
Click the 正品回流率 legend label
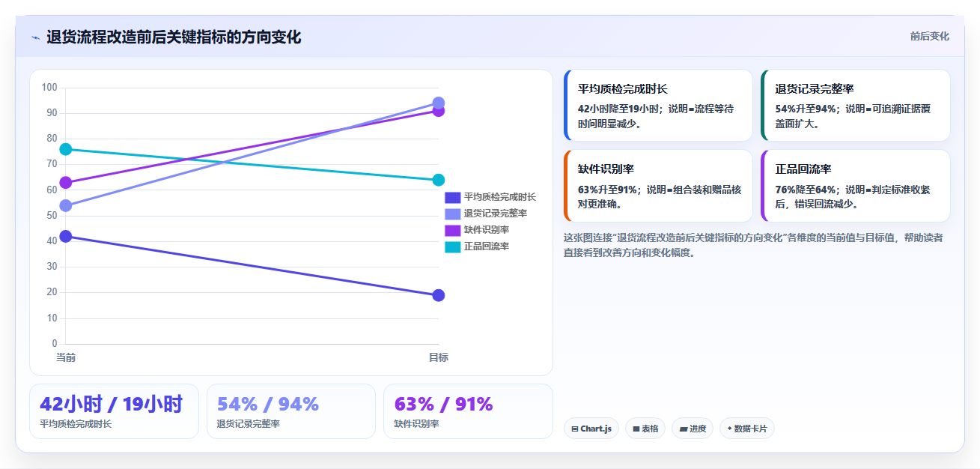tap(486, 246)
